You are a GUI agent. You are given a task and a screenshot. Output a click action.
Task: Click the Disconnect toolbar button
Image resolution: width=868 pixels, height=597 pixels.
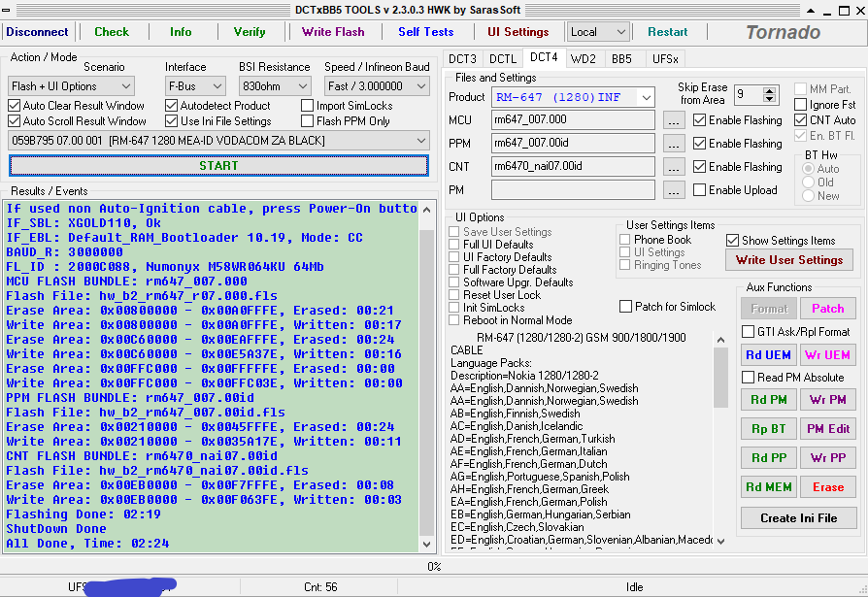pyautogui.click(x=37, y=32)
